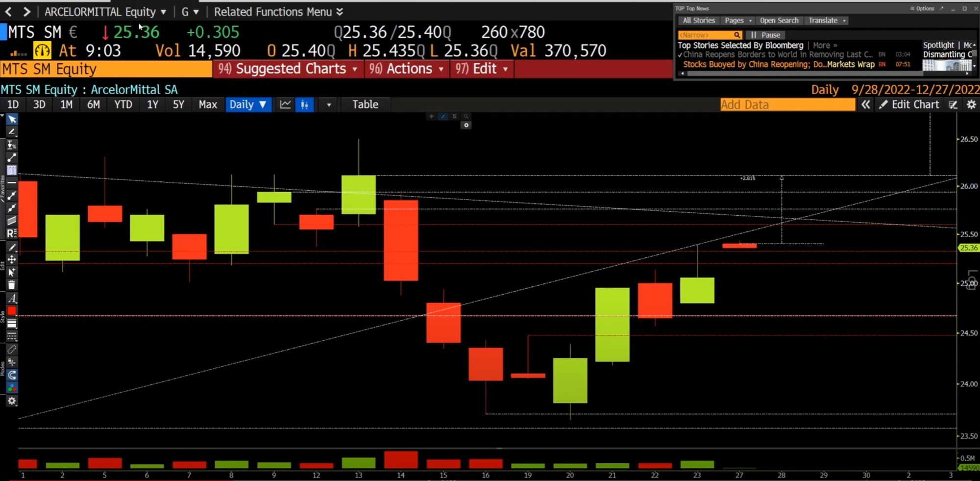Choose the pencil annotate tool
980x481 pixels.
tap(12, 132)
